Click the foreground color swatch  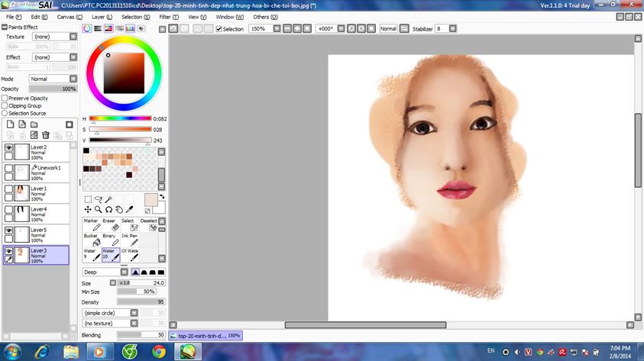point(150,200)
